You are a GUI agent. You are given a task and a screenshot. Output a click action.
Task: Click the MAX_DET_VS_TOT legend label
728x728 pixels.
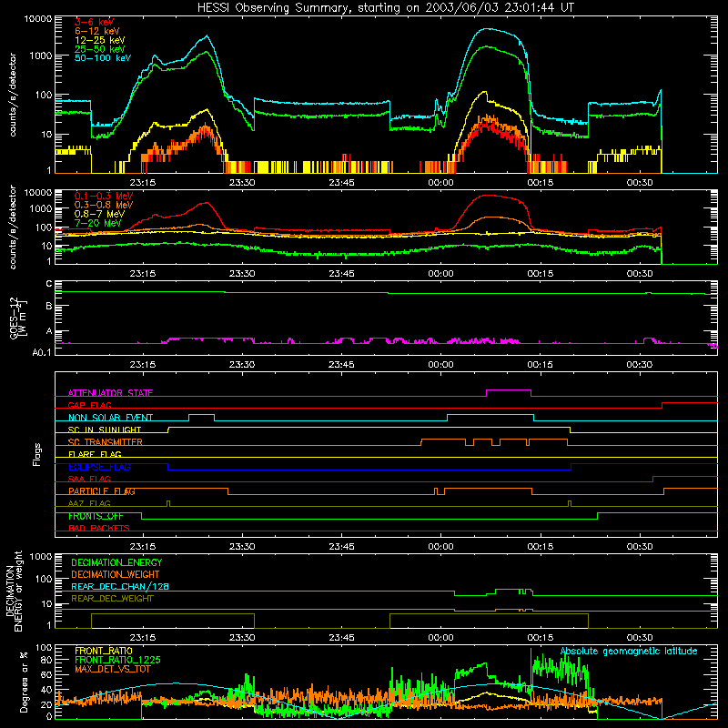click(113, 669)
